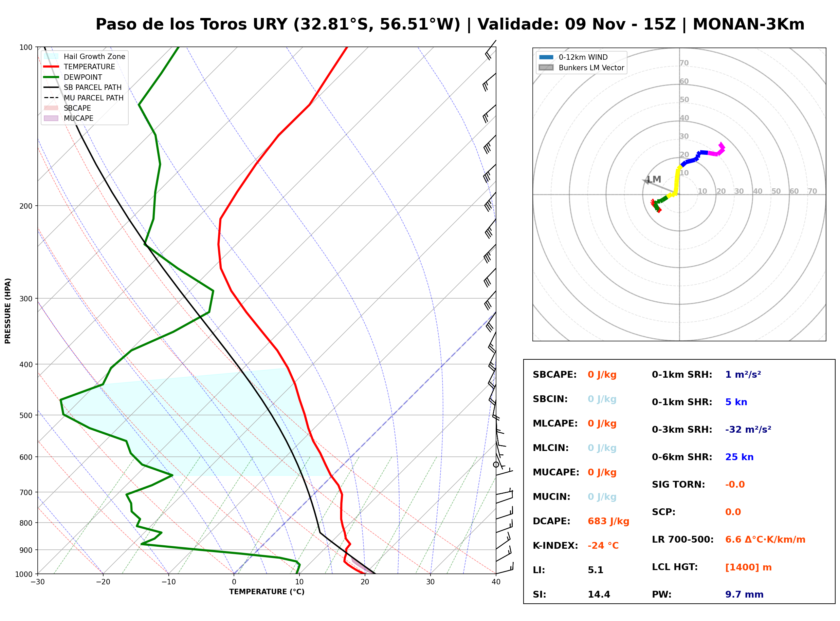Screen dimensions: 840x621
Task: Click the purple MUCAPE legend swatch
Action: point(51,118)
